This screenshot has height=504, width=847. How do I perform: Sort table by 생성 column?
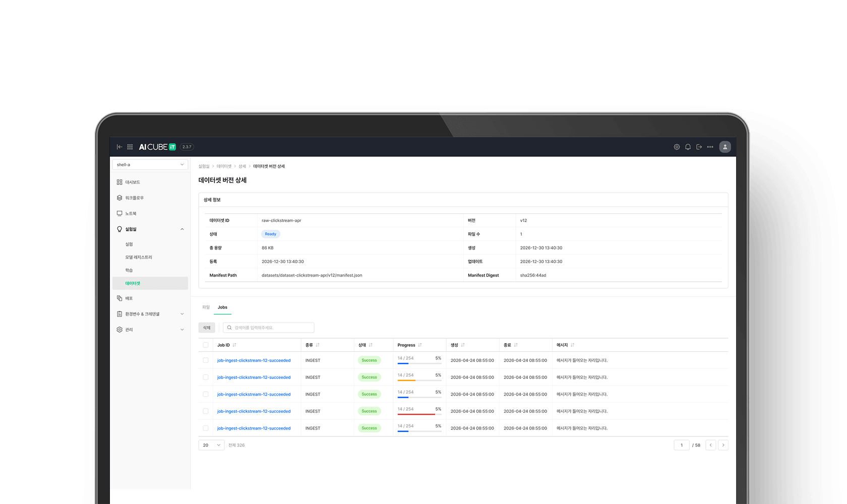tap(463, 345)
